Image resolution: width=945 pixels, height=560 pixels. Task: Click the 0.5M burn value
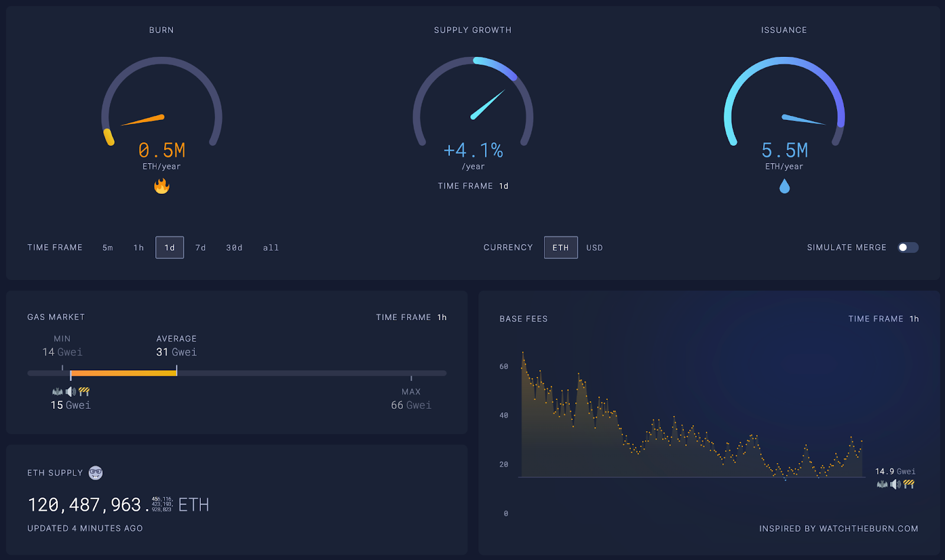tap(162, 151)
